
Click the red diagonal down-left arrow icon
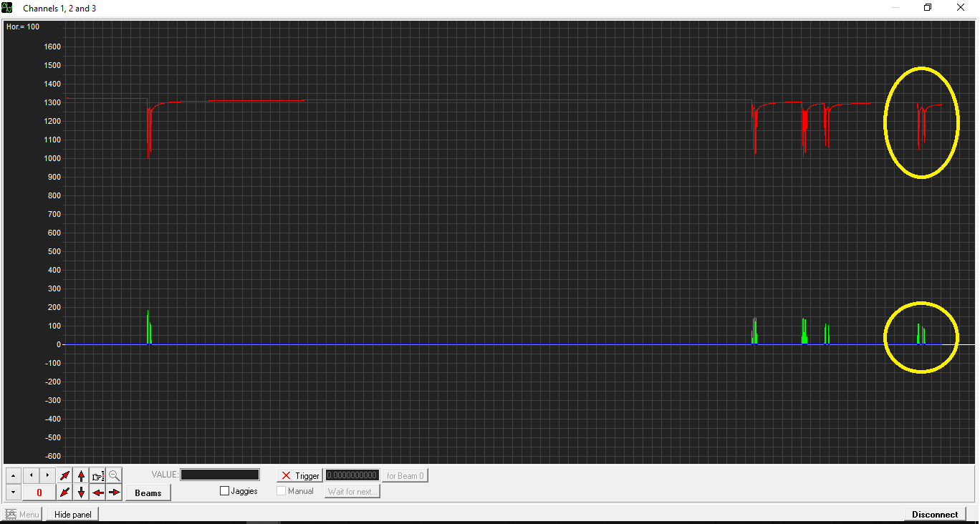pos(65,493)
